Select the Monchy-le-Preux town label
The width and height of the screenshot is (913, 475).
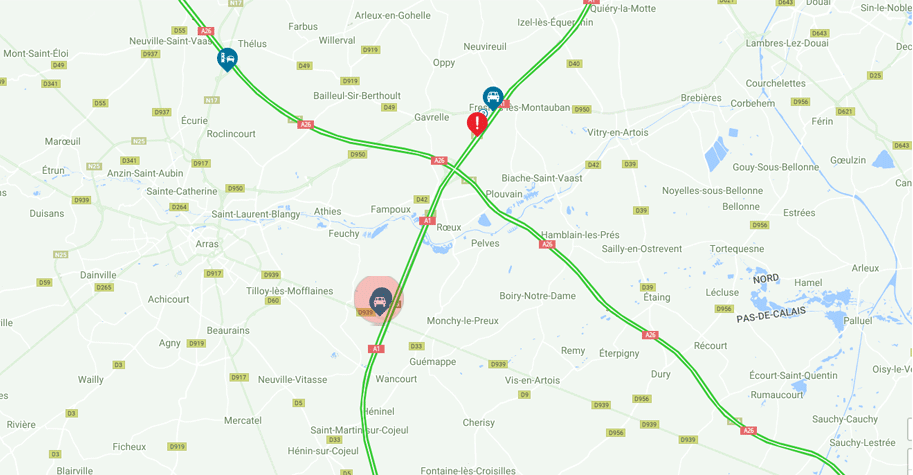point(462,321)
